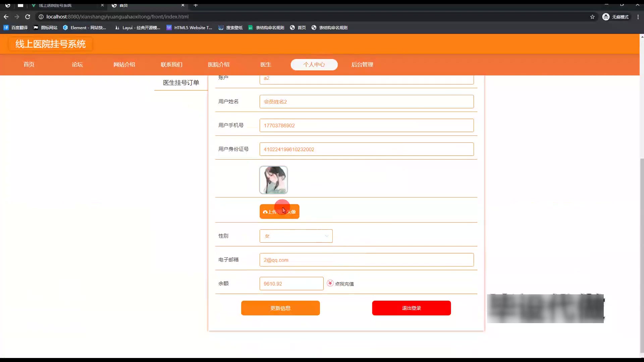Reload the page with refresh icon
Screen dimensions: 644x362
tap(28, 17)
